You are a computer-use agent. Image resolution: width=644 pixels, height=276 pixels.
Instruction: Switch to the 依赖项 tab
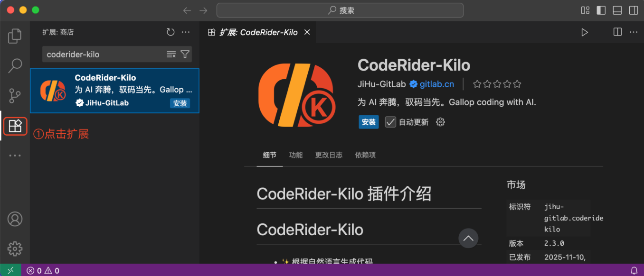click(x=365, y=155)
